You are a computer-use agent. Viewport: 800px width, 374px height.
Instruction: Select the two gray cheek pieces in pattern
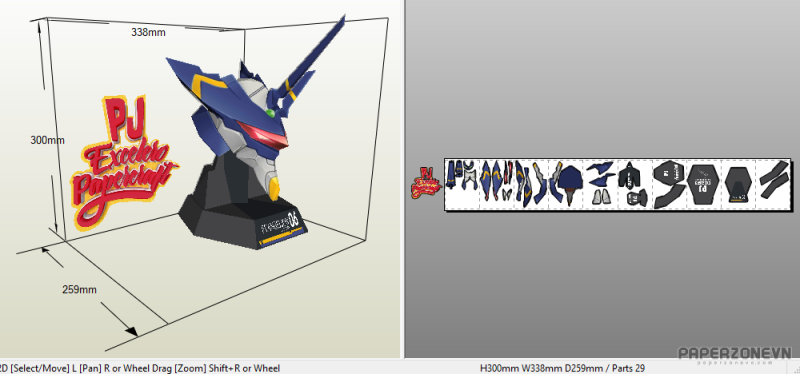coord(602,197)
